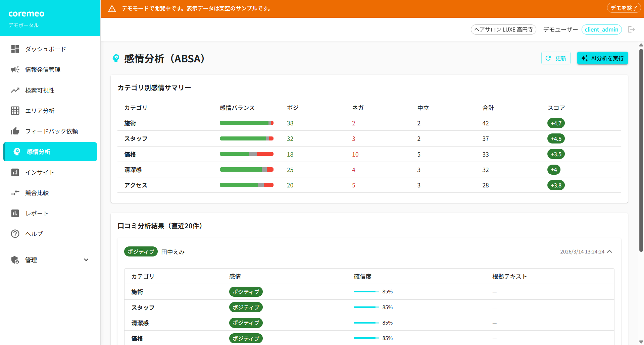Select the インサイト menu item
This screenshot has height=345, width=644.
pos(50,172)
